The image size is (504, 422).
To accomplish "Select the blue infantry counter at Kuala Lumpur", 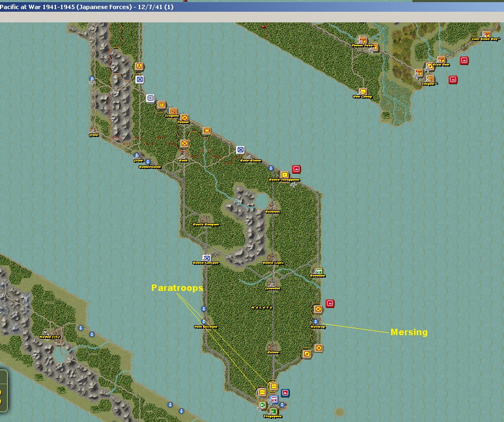I will (x=206, y=258).
